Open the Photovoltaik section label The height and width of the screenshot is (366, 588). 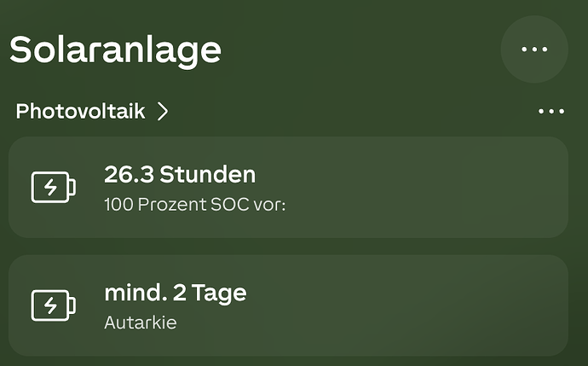[x=80, y=112]
